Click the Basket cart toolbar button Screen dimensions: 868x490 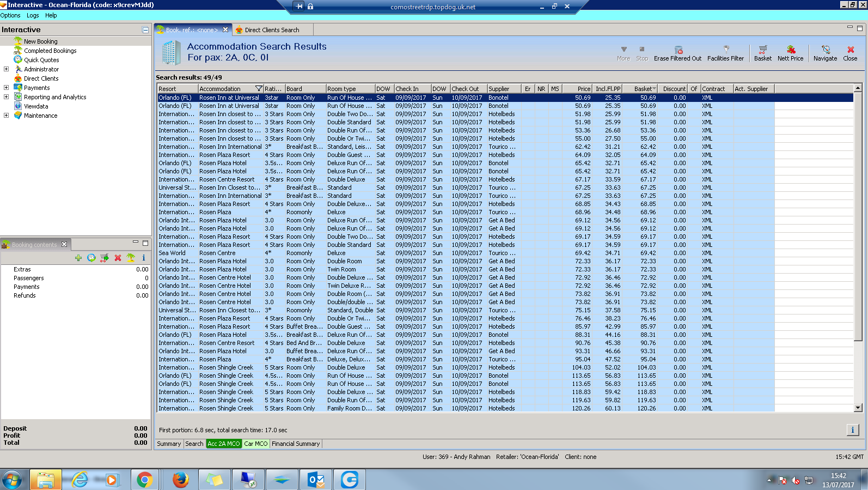[762, 53]
